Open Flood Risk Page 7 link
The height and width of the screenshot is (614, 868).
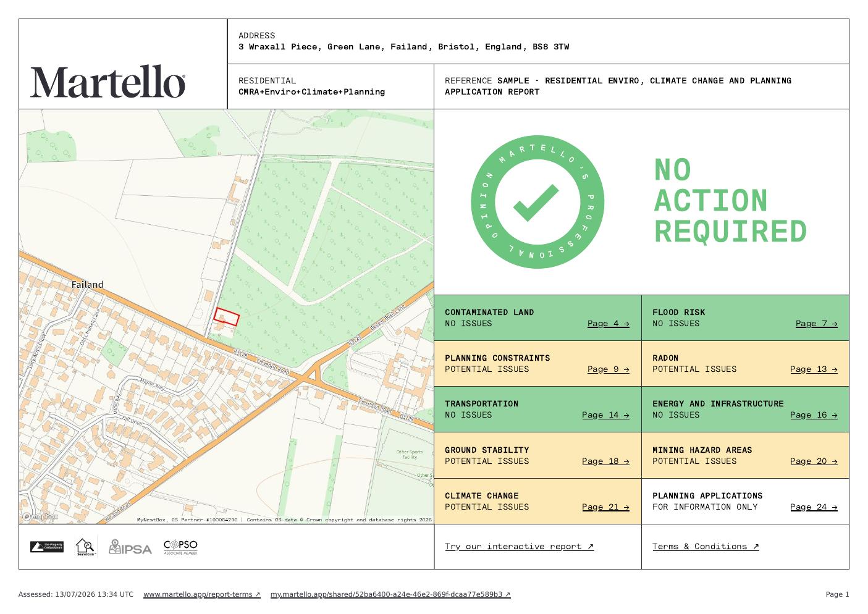816,324
